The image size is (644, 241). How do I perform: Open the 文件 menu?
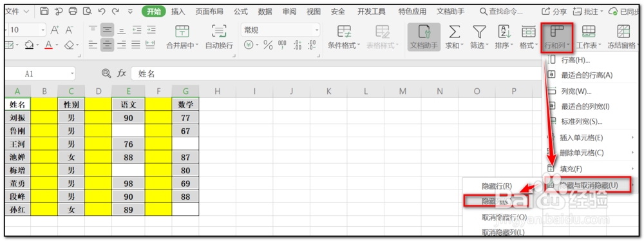[x=17, y=12]
